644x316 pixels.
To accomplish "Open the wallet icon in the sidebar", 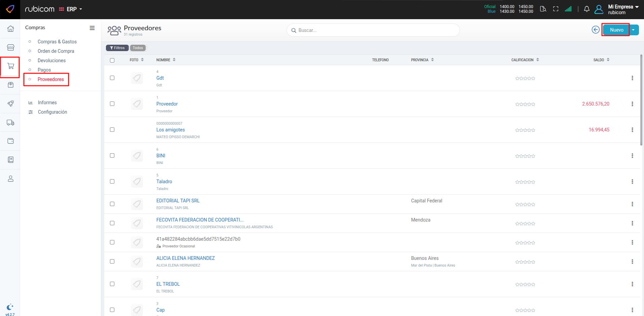I will 10,141.
